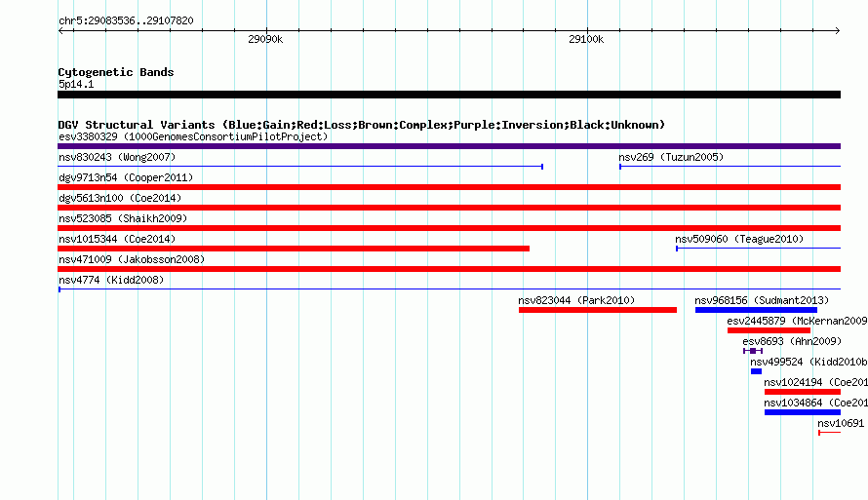Click the 29100k ruler tick label
The image size is (868, 500).
coord(586,39)
